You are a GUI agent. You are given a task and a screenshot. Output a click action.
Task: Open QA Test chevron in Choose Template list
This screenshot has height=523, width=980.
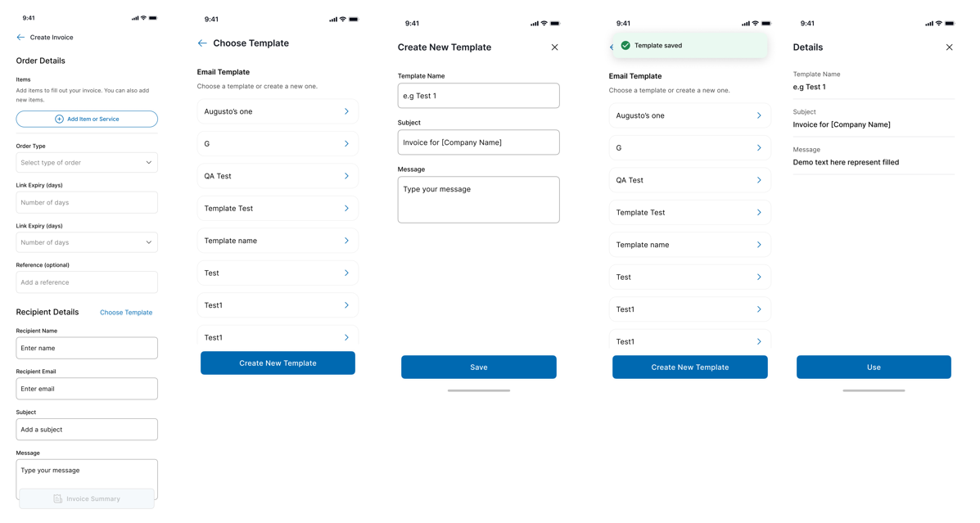click(346, 176)
